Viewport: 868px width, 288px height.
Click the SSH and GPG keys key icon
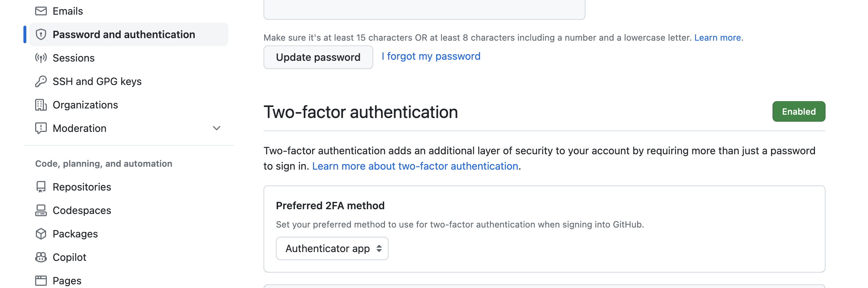tap(41, 81)
